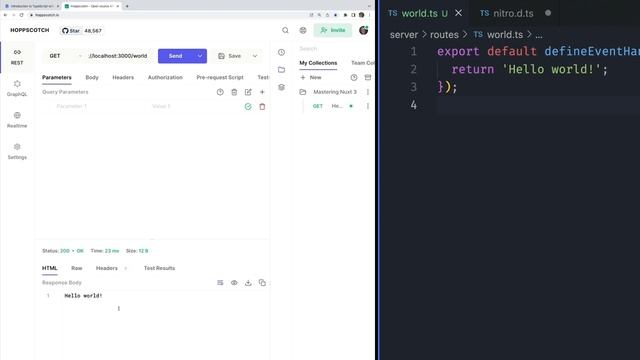Switch to the response Headers tab
This screenshot has width=640, height=360.
coord(107,268)
